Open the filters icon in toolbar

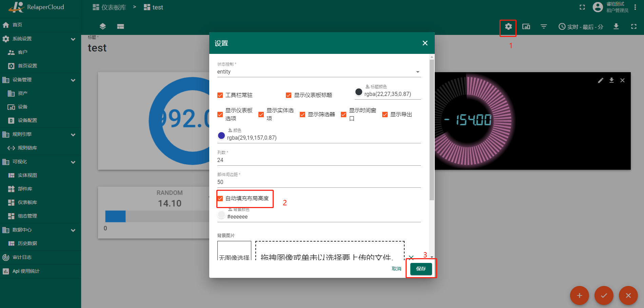544,26
